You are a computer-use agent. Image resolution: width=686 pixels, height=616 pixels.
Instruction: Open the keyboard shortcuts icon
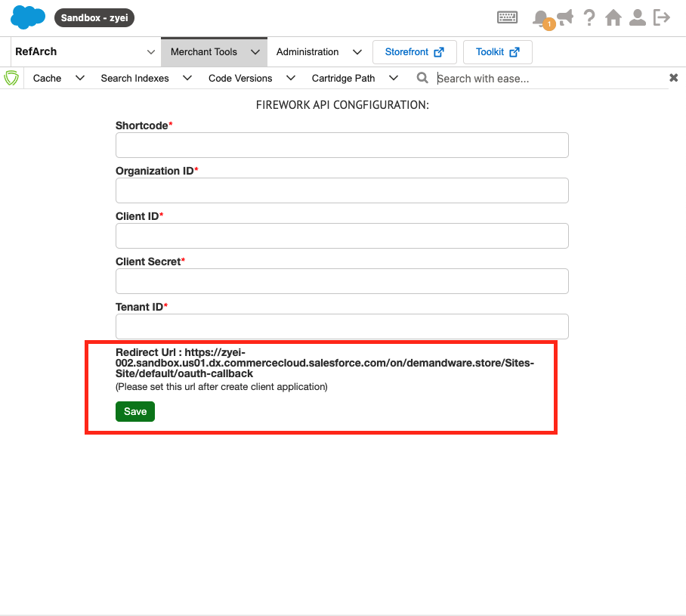tap(507, 17)
